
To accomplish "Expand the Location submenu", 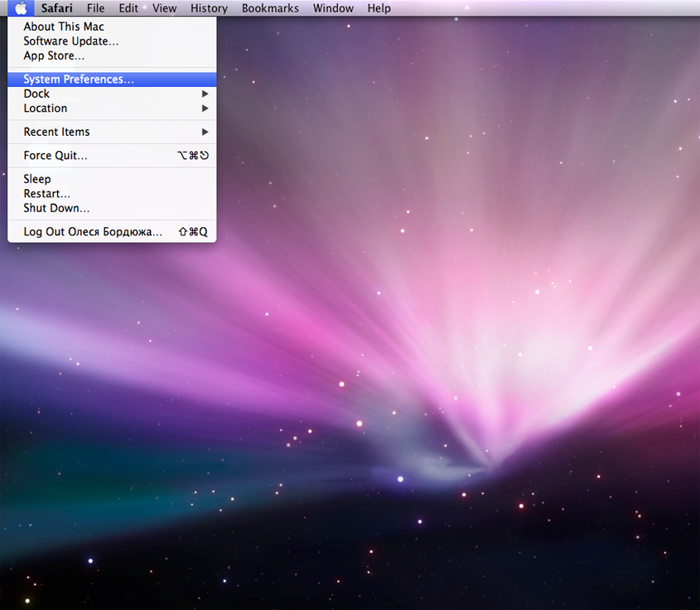I will coord(46,108).
